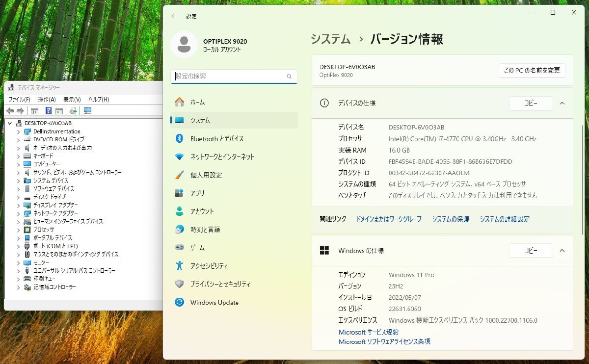Open the 表示(V) menu
The image size is (589, 364).
[x=72, y=100]
